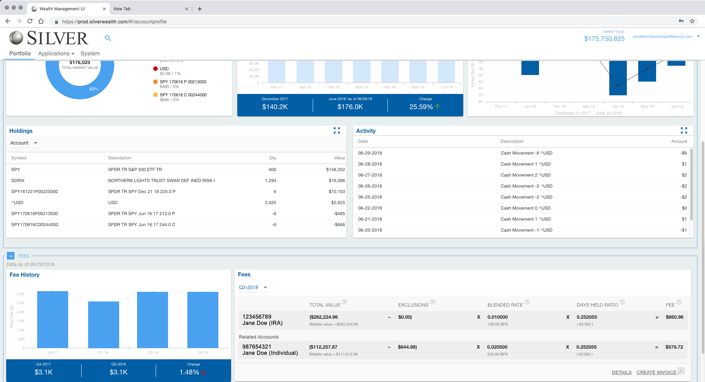Open the System menu
Viewport: 705px width, 382px height.
(x=90, y=53)
